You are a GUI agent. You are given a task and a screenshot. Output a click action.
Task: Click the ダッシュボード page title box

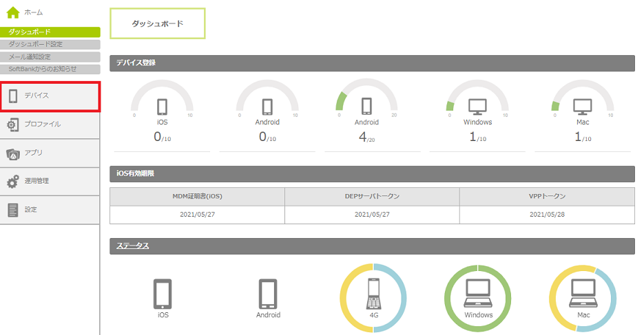click(158, 23)
